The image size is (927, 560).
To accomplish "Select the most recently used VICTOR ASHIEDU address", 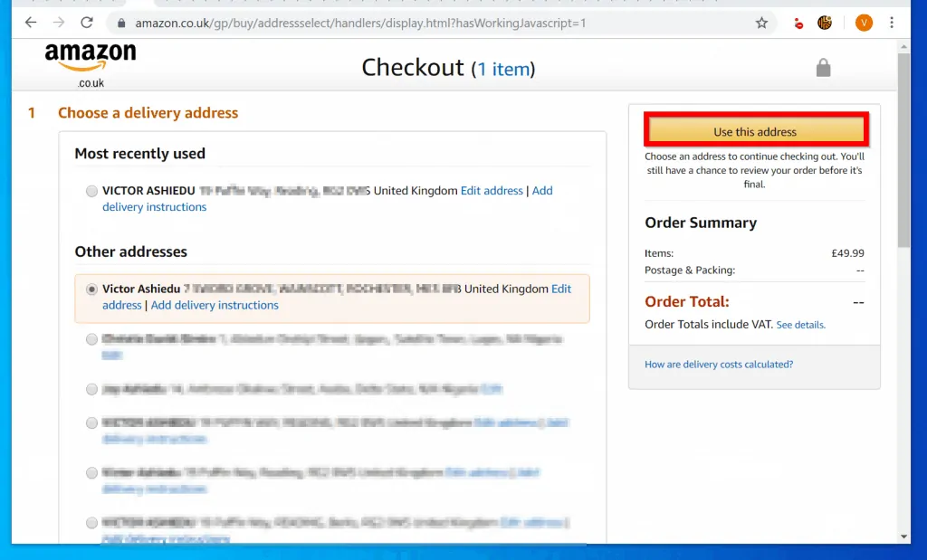I will tap(91, 191).
